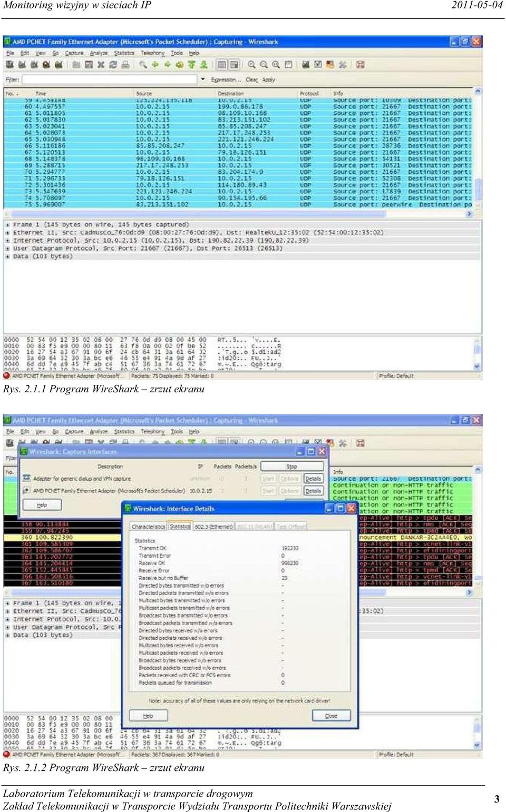Open the File menu in Rys. 2.1.1 window

10,53
